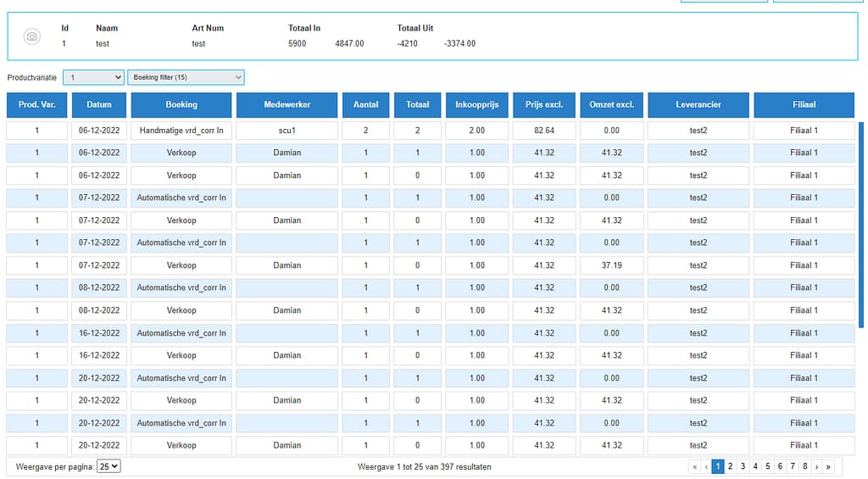This screenshot has height=479, width=868.
Task: Click the Leverancier column header
Action: pyautogui.click(x=698, y=104)
